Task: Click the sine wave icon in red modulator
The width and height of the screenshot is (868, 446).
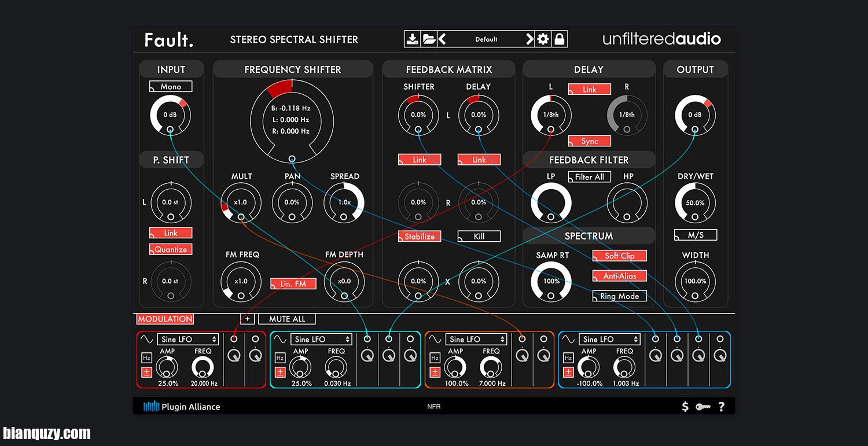Action: tap(148, 339)
